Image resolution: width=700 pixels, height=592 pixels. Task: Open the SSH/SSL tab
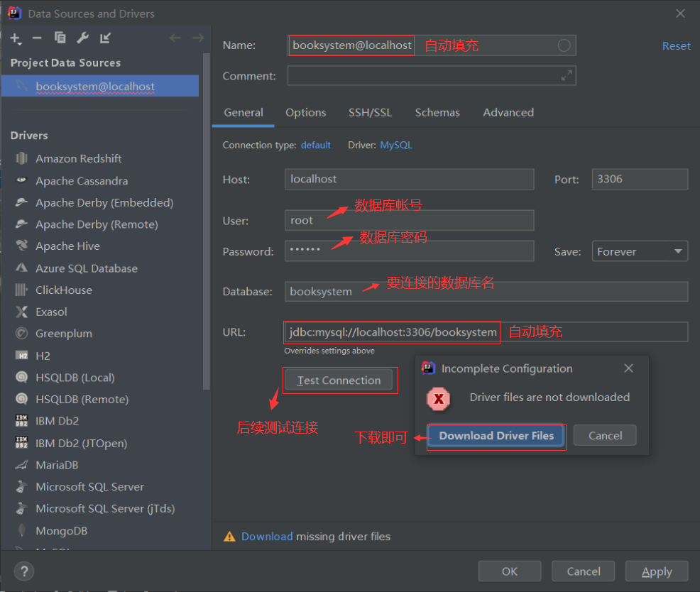(x=370, y=112)
